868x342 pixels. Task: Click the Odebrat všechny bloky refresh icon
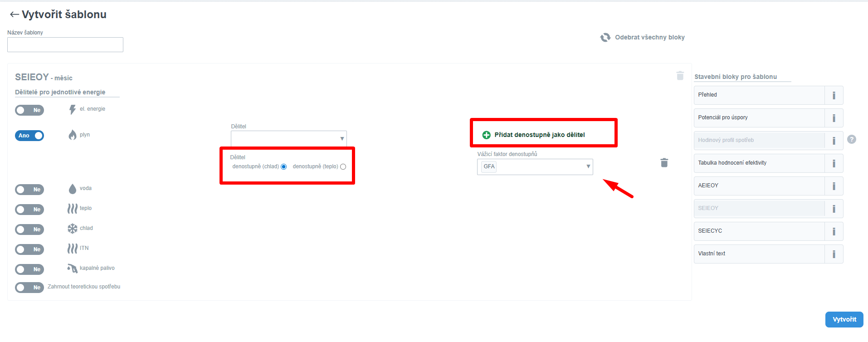(605, 38)
